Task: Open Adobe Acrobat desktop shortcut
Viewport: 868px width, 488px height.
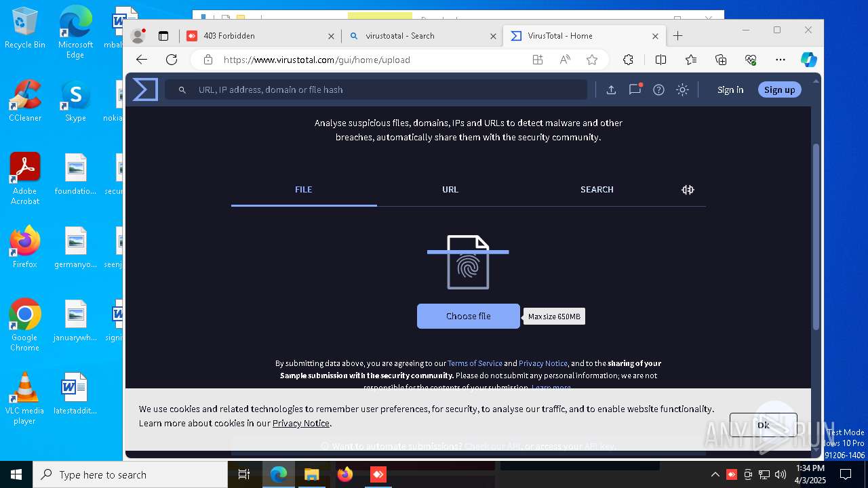Action: (25, 178)
